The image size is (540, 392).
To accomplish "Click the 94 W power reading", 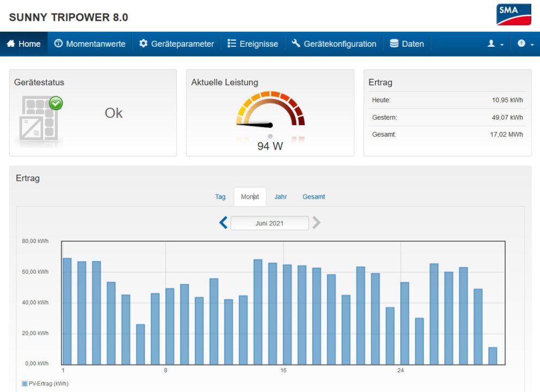I will point(271,146).
